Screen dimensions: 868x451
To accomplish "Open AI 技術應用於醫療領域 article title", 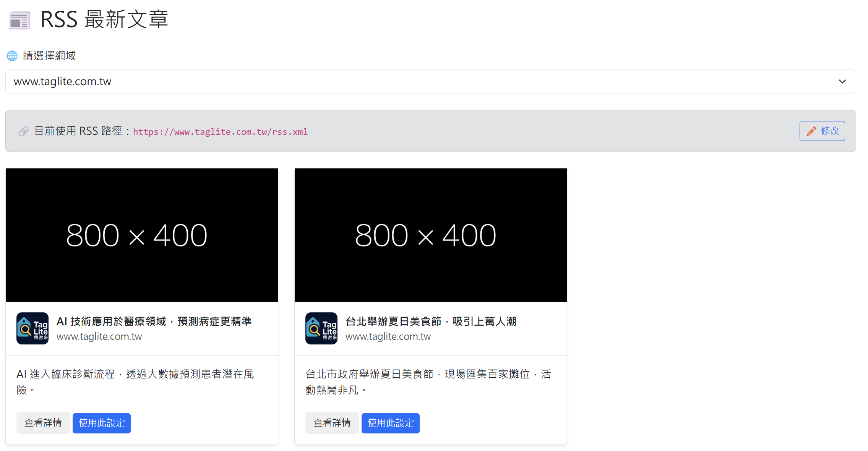I will [x=154, y=321].
